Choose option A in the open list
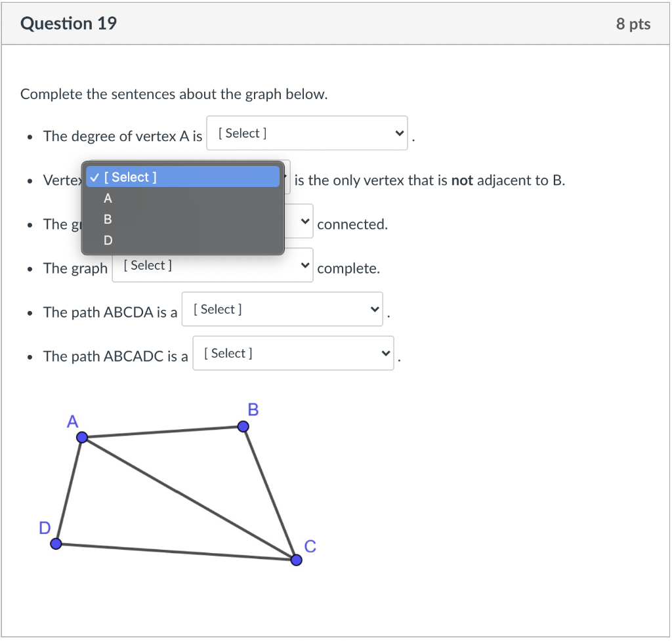 tap(183, 199)
